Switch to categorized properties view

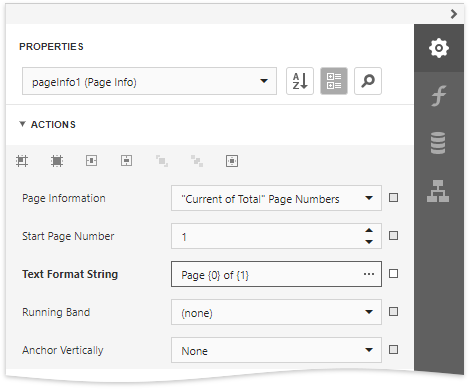[x=334, y=81]
